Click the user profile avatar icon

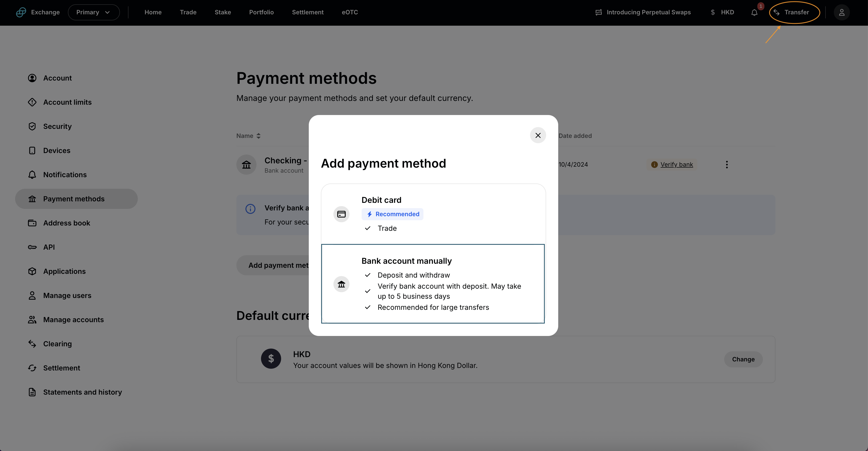point(841,13)
